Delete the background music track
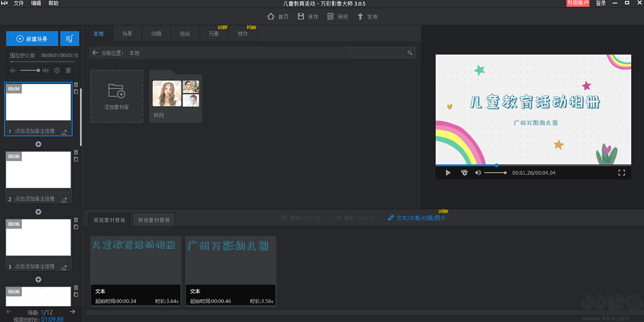 [x=68, y=70]
